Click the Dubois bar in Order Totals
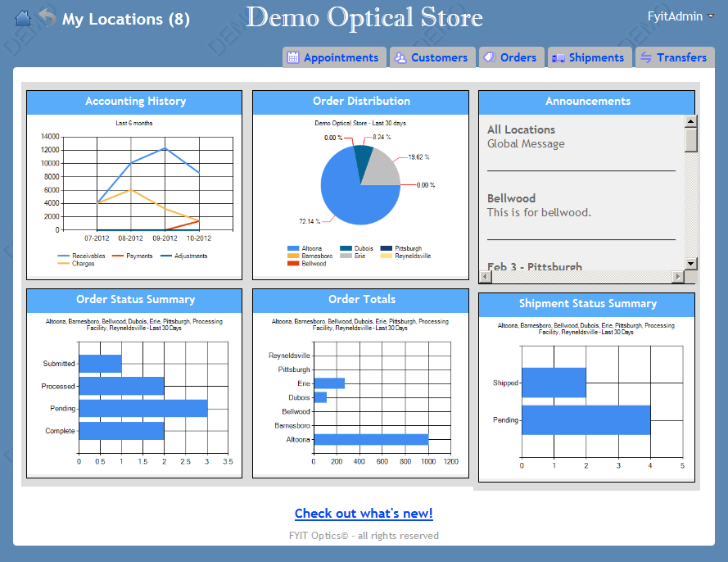Image resolution: width=728 pixels, height=562 pixels. coord(320,397)
